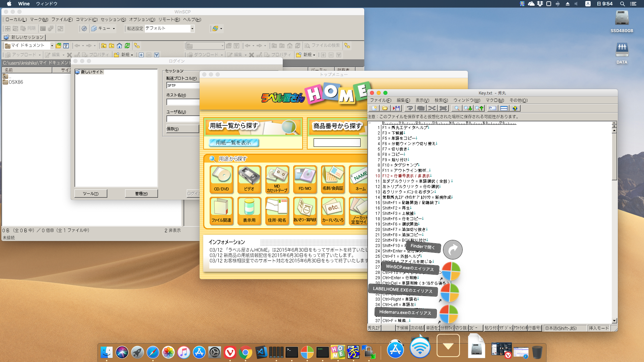
Task: Click LABELHOME.EXEのエイリアス icon in dock stack
Action: point(449,293)
